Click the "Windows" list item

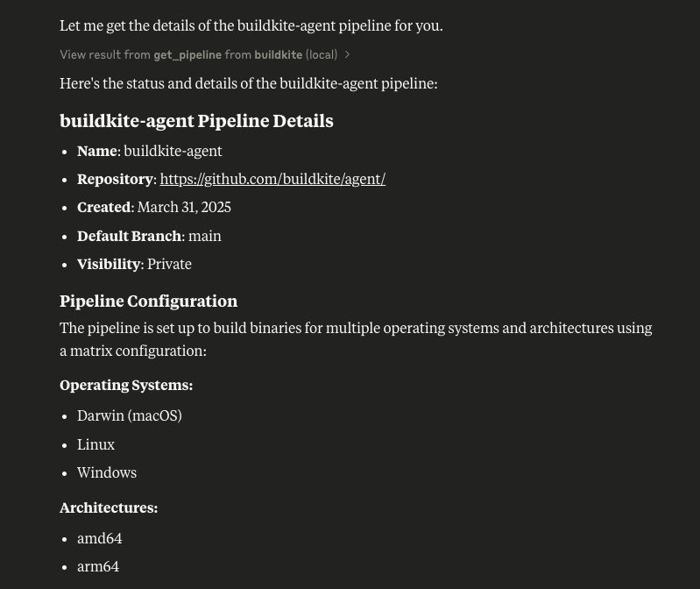(x=107, y=472)
